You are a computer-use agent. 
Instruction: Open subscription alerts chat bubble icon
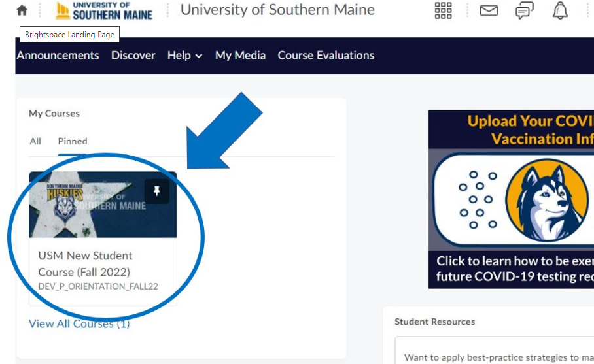(x=524, y=10)
